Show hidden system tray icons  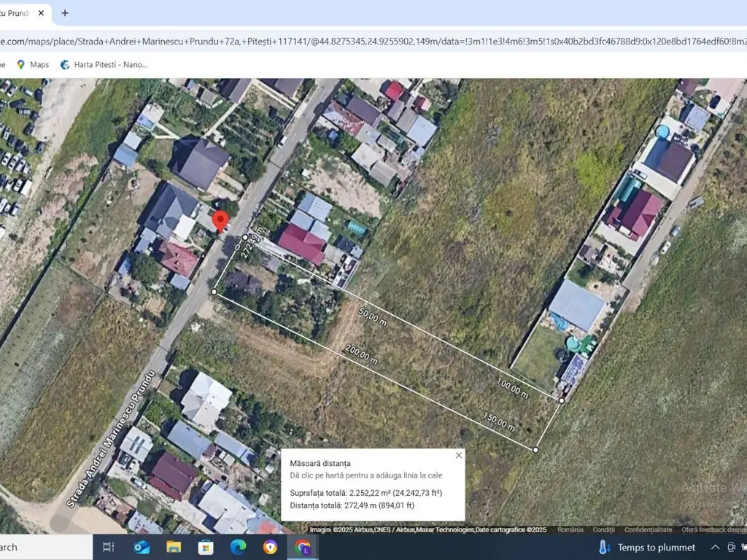tap(715, 547)
